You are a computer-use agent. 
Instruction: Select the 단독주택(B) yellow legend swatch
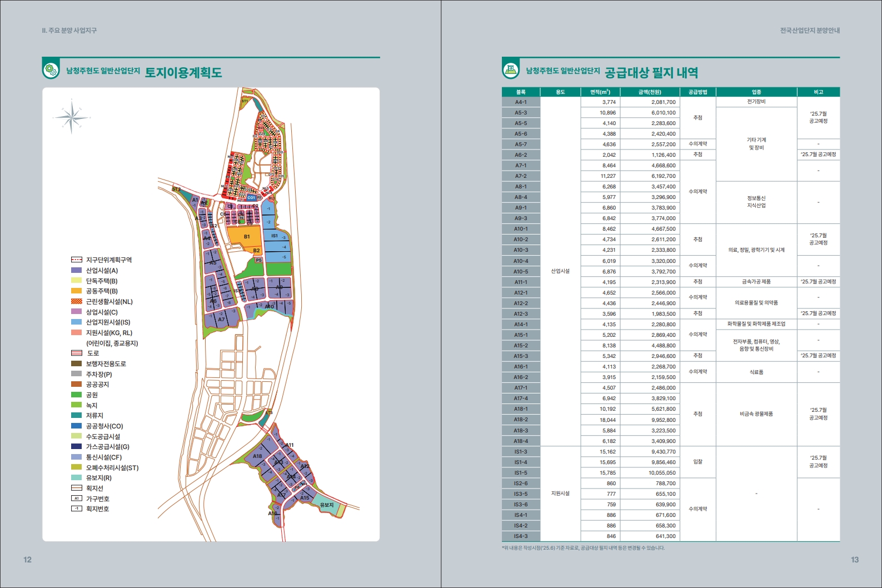coord(77,281)
